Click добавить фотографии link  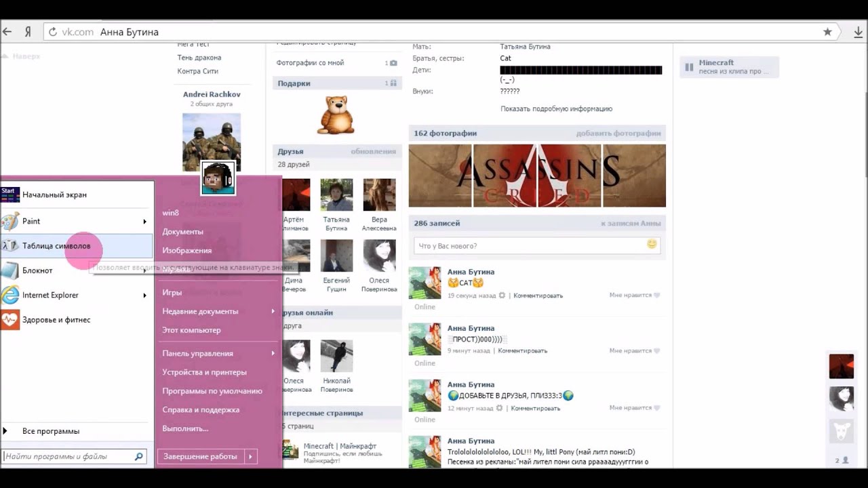[618, 134]
